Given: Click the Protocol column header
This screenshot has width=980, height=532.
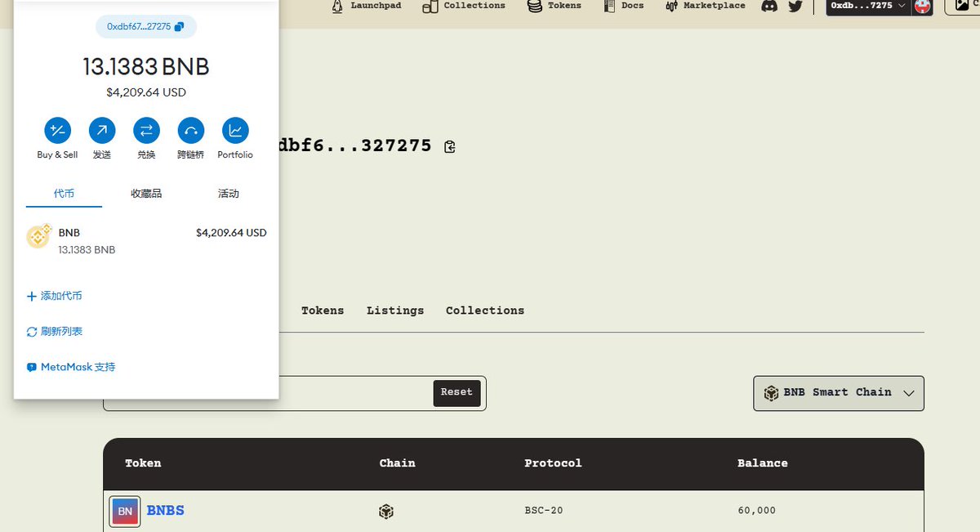Looking at the screenshot, I should pyautogui.click(x=553, y=463).
